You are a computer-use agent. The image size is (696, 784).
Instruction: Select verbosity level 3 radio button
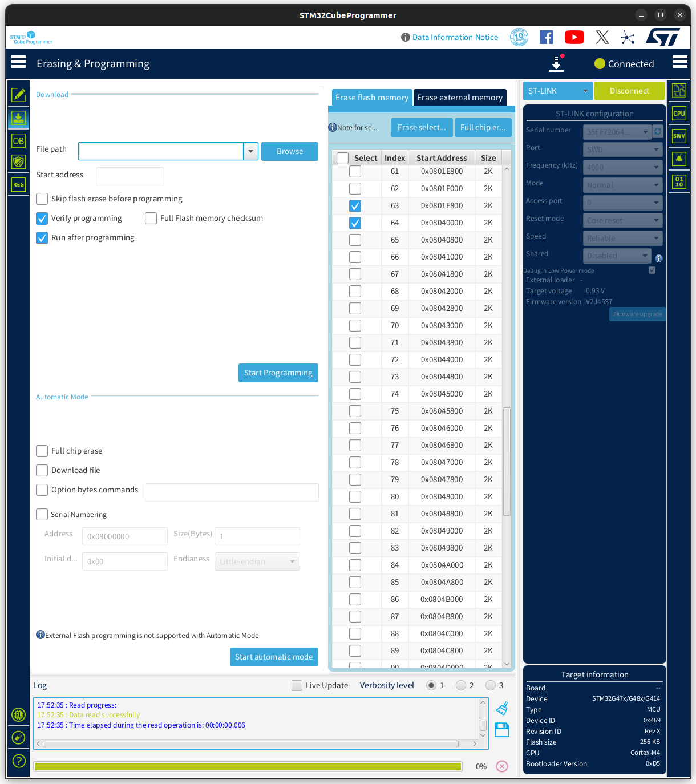coord(491,685)
